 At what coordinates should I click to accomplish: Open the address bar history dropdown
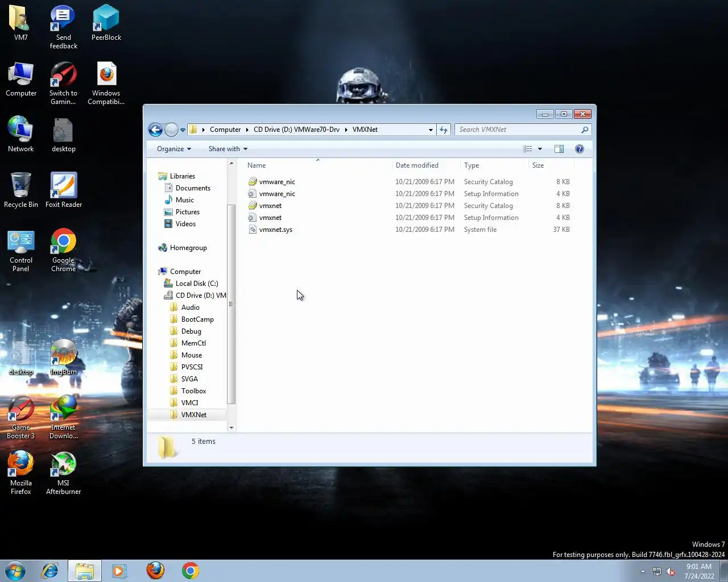tap(431, 130)
